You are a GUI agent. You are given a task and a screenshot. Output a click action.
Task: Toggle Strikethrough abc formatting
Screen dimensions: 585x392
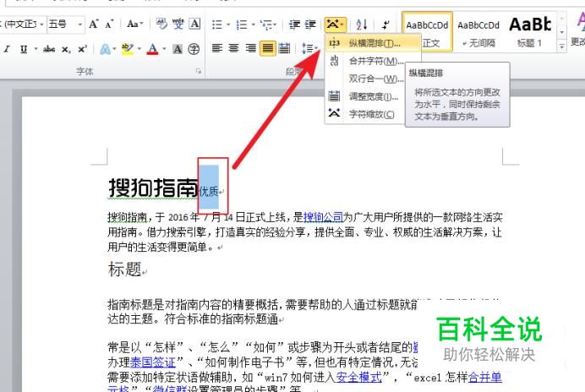[x=49, y=49]
